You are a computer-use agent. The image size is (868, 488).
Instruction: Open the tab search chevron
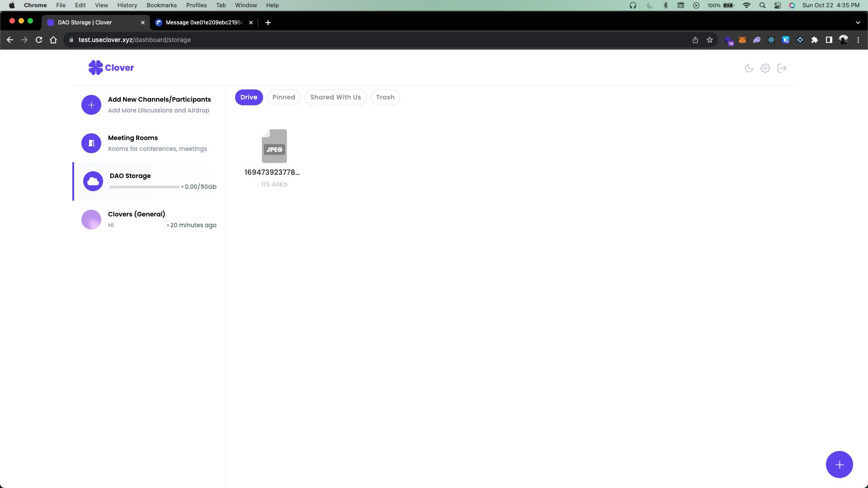[x=858, y=23]
